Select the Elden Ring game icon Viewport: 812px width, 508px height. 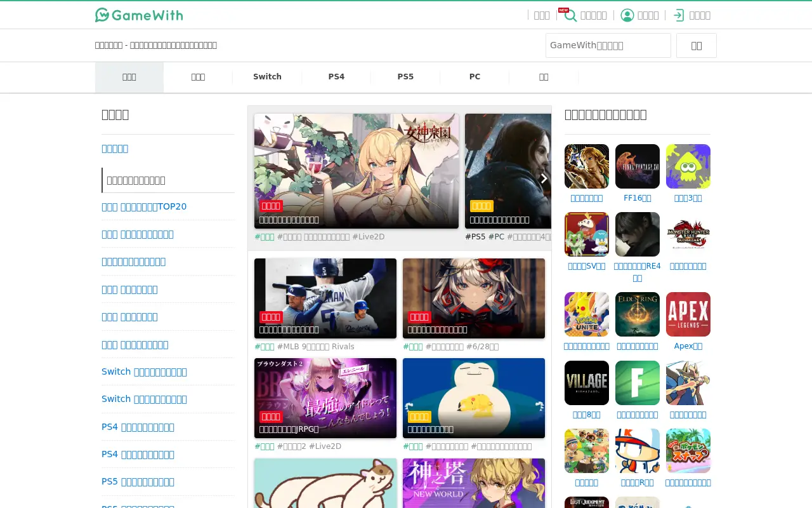tap(638, 314)
